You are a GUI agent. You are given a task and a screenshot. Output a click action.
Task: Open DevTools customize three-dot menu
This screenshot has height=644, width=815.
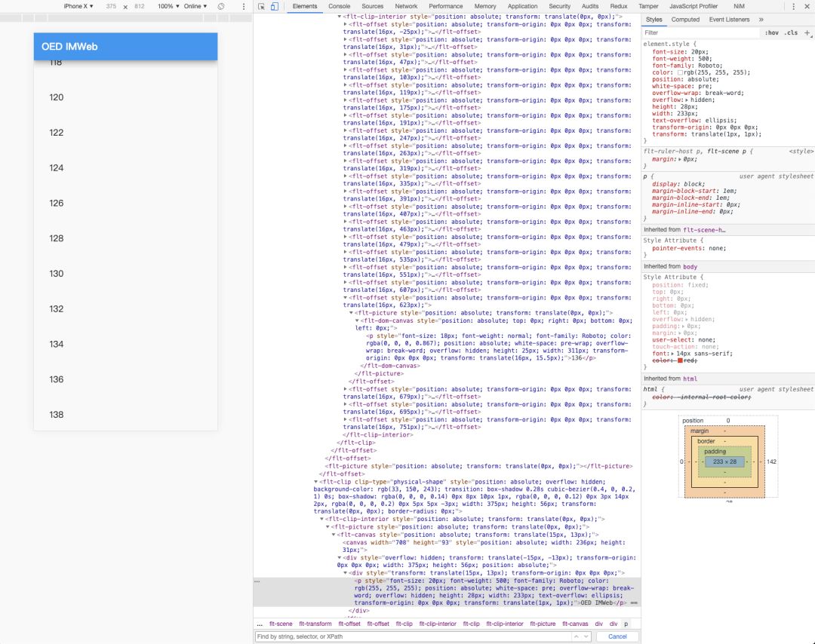(793, 6)
